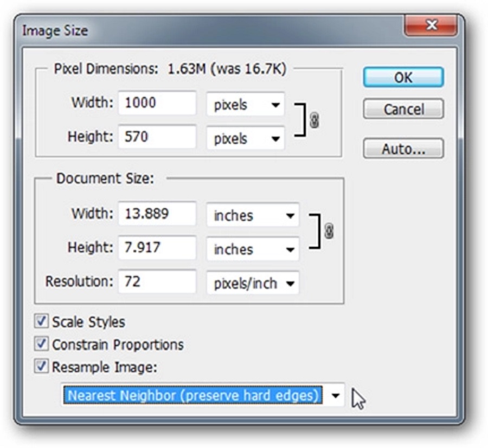Expand the document width inches dropdown
The width and height of the screenshot is (488, 448).
point(252,215)
